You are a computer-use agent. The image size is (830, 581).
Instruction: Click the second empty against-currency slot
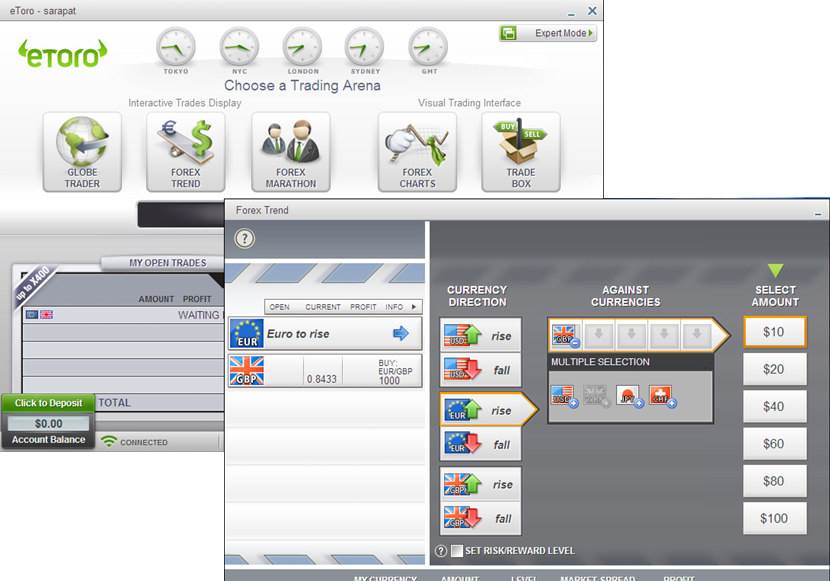631,334
